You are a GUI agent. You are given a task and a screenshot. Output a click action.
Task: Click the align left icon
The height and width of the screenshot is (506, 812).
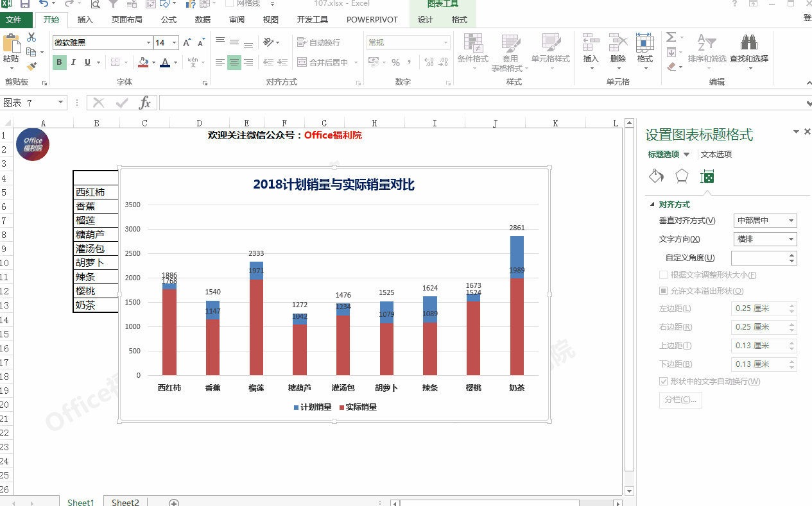coord(220,62)
